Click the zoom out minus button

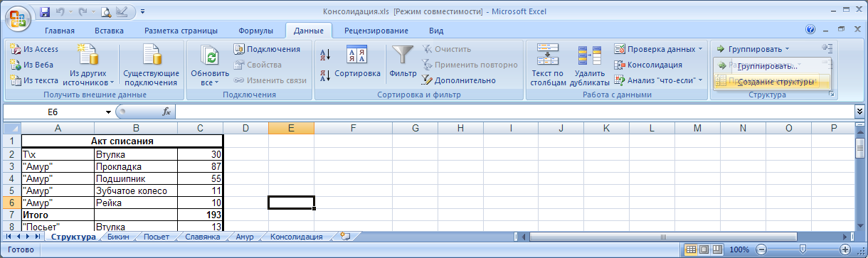[x=761, y=249]
